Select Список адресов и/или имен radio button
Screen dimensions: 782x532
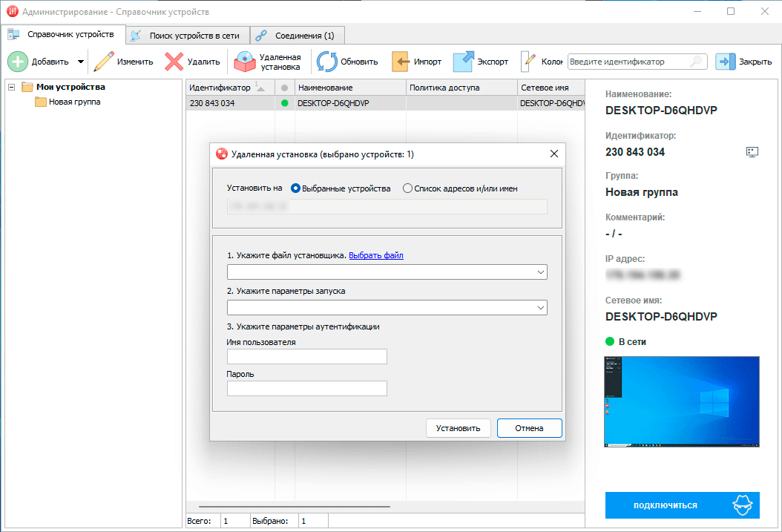(407, 188)
